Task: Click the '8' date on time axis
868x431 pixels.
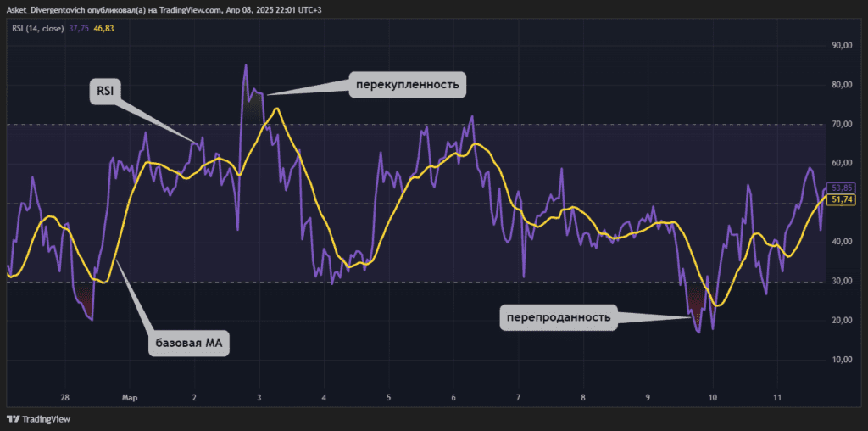Action: [x=583, y=398]
